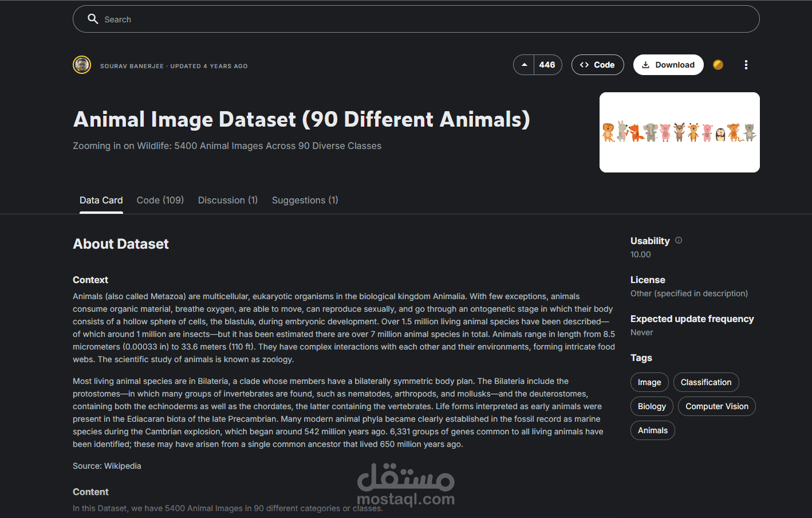Click the search magnifier icon

click(93, 19)
